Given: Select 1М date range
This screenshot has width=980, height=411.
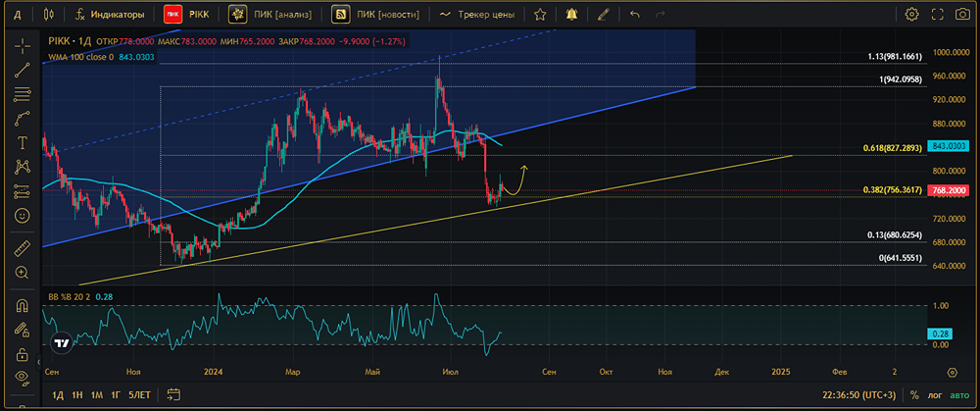Looking at the screenshot, I should [x=97, y=394].
